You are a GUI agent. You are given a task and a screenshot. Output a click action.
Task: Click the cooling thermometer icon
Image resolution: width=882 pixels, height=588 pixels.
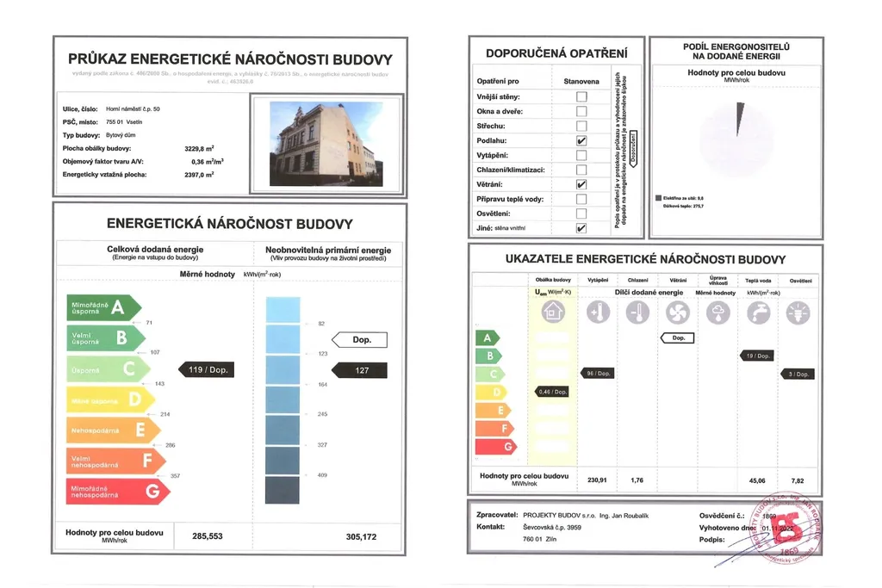point(637,313)
